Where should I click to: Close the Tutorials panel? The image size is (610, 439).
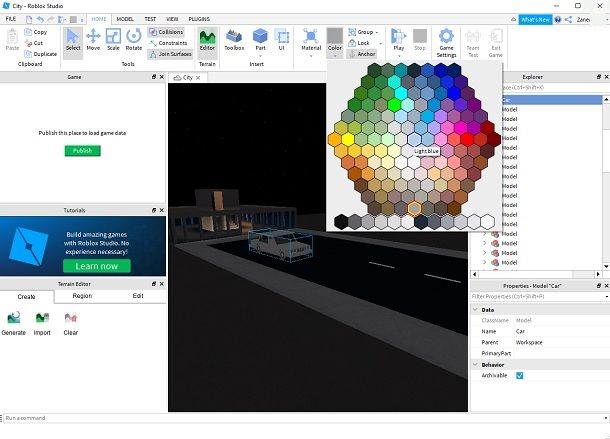pyautogui.click(x=161, y=210)
